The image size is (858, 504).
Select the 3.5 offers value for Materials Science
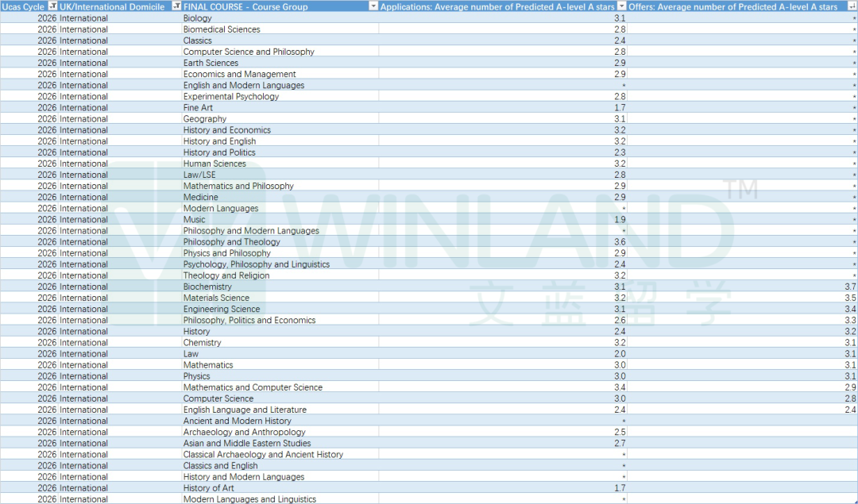pyautogui.click(x=850, y=298)
